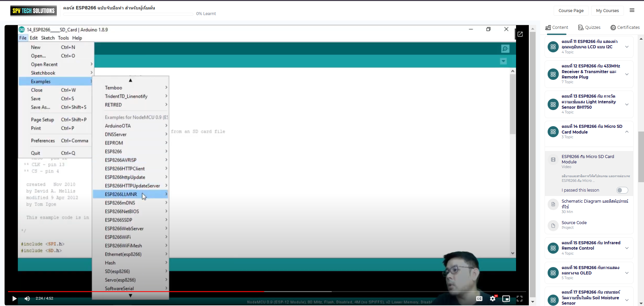
Task: Click module icon for lesson 14 Micro SD
Action: [553, 132]
